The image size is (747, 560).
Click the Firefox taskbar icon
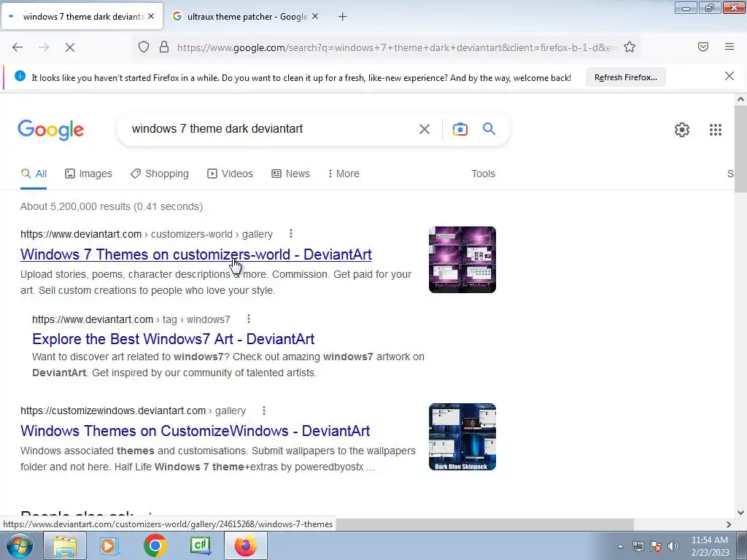coord(246,545)
